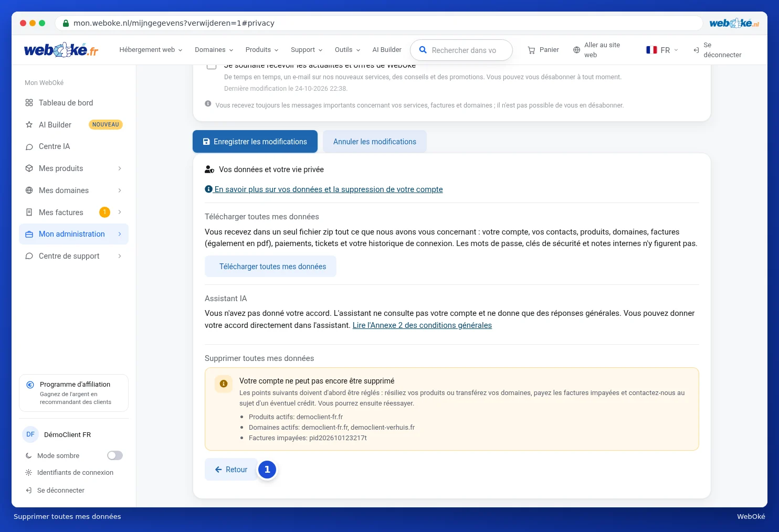Open the Domaines dropdown menu
The width and height of the screenshot is (779, 532).
pos(214,50)
